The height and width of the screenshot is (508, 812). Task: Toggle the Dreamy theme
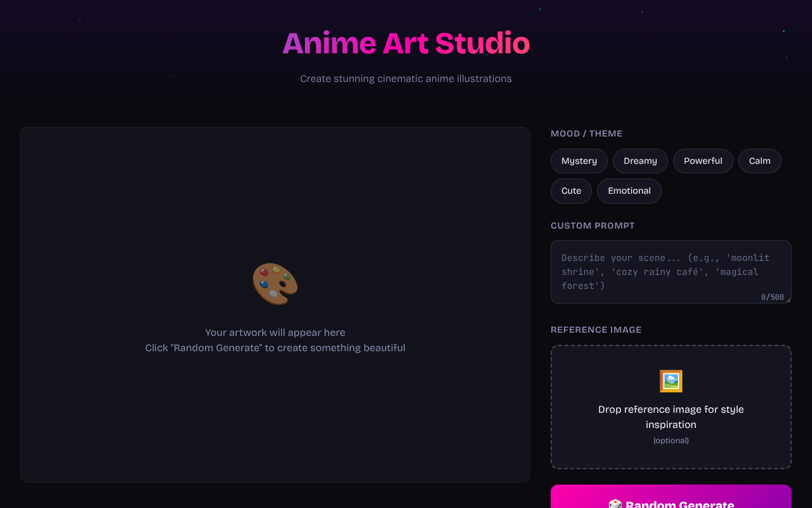[x=639, y=161]
